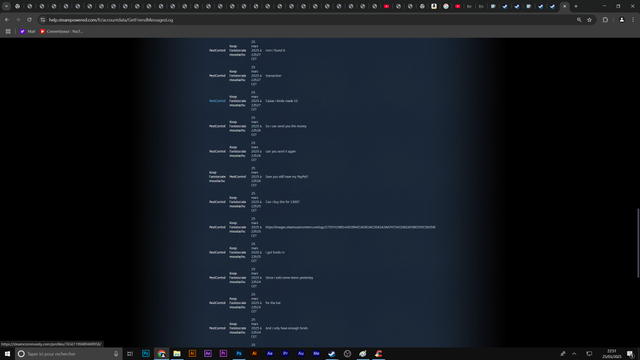Open Adobe Media Encoder from the taskbar
This screenshot has height=360, width=640.
click(316, 354)
